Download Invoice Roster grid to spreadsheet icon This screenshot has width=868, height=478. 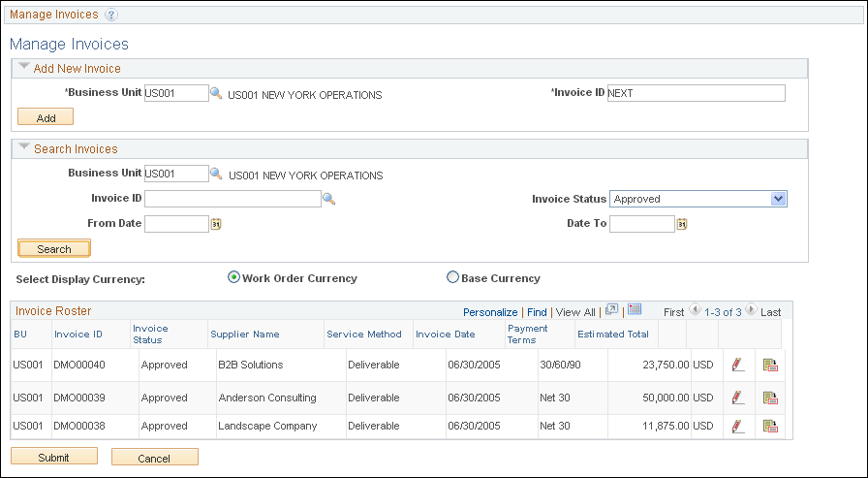pos(635,309)
